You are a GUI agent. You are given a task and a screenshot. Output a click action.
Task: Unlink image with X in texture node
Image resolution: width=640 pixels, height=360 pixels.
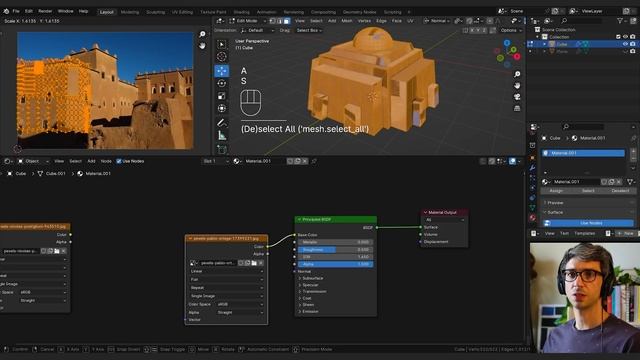pos(261,263)
